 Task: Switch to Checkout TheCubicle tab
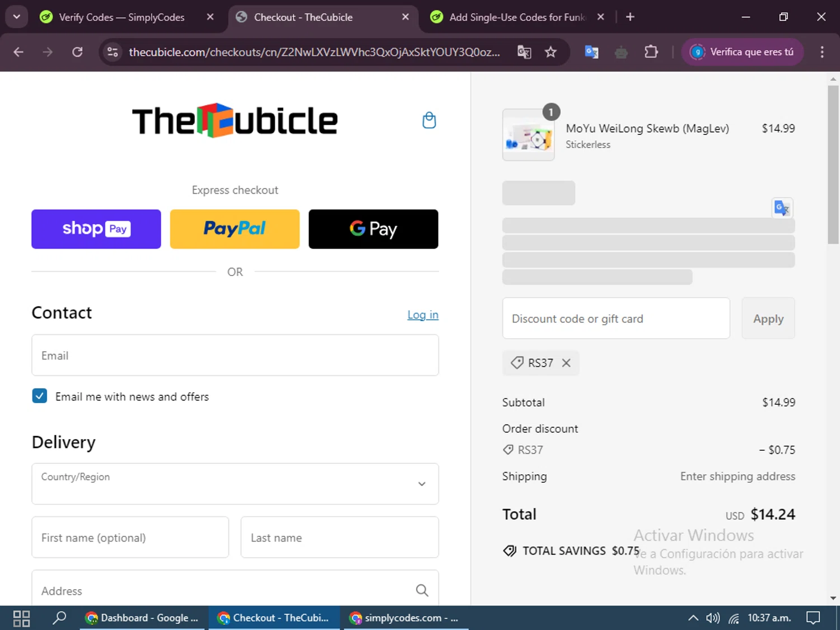click(x=322, y=17)
